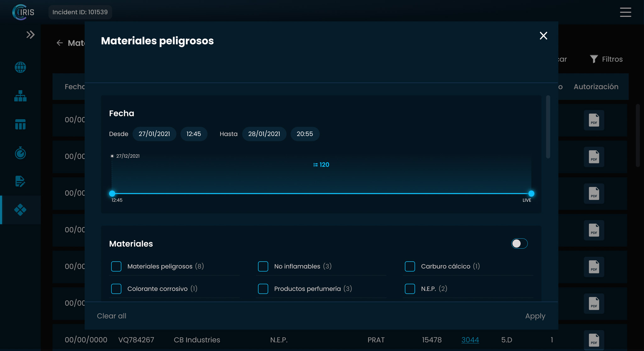Screen dimensions: 644x351
Task: Open the 3044 link in bottom row
Action: click(x=470, y=340)
